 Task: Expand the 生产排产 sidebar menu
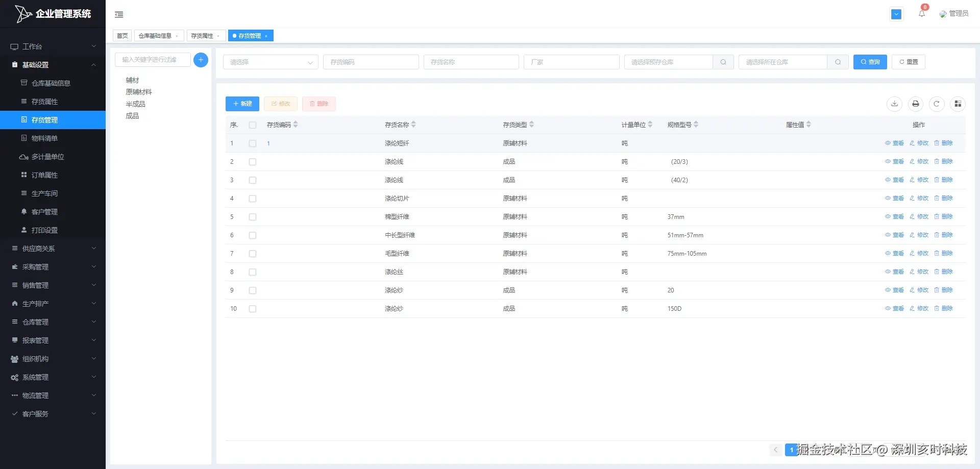(53, 304)
